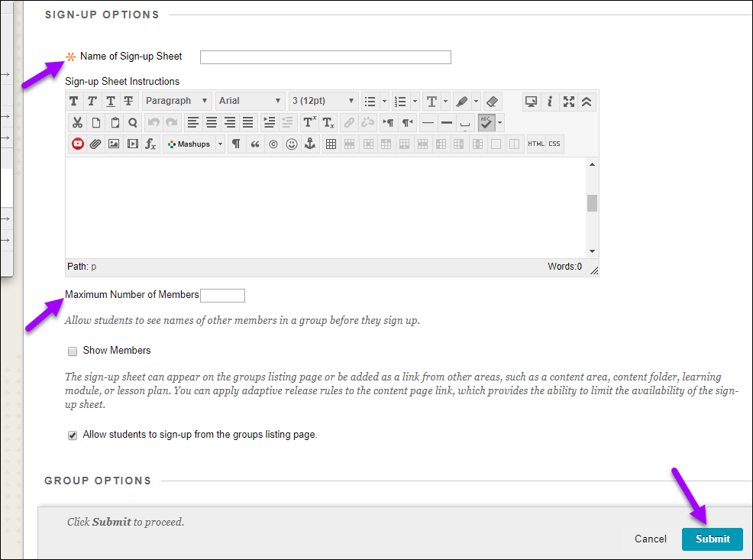Open Arial font family dropdown
This screenshot has height=560, width=753.
coord(250,102)
